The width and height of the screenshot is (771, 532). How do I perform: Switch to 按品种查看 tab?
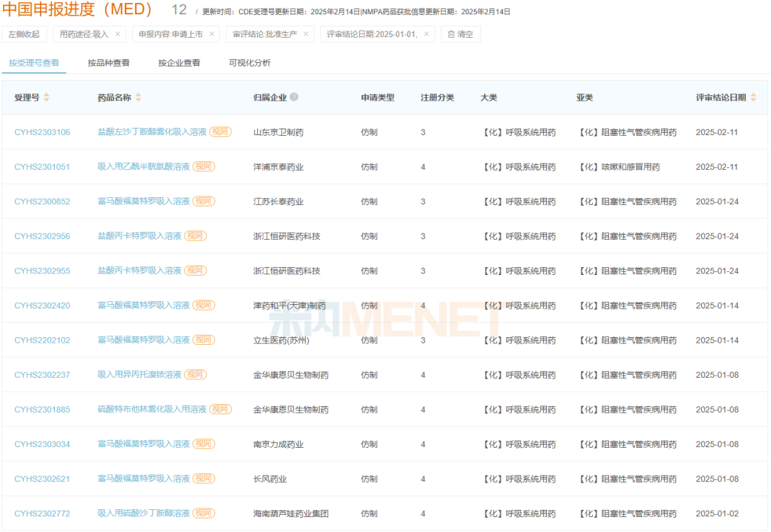[x=109, y=63]
